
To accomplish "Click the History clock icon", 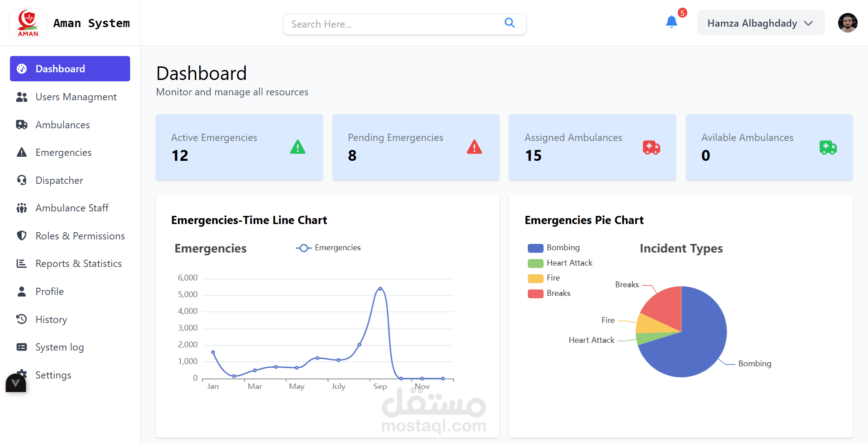I will (x=22, y=319).
